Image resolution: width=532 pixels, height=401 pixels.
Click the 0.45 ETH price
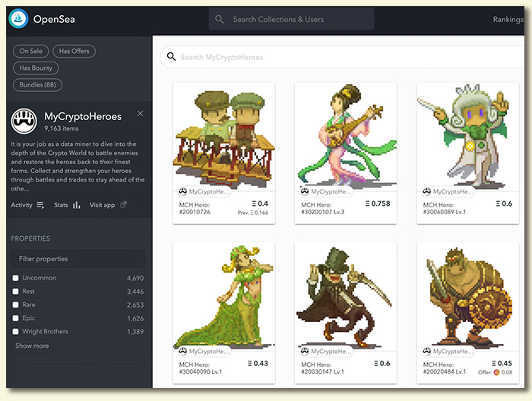502,363
